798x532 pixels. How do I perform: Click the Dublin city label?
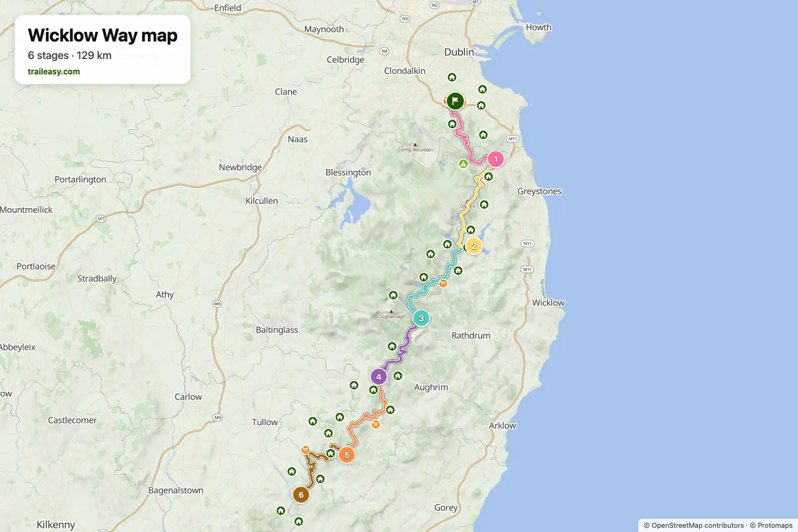(459, 52)
